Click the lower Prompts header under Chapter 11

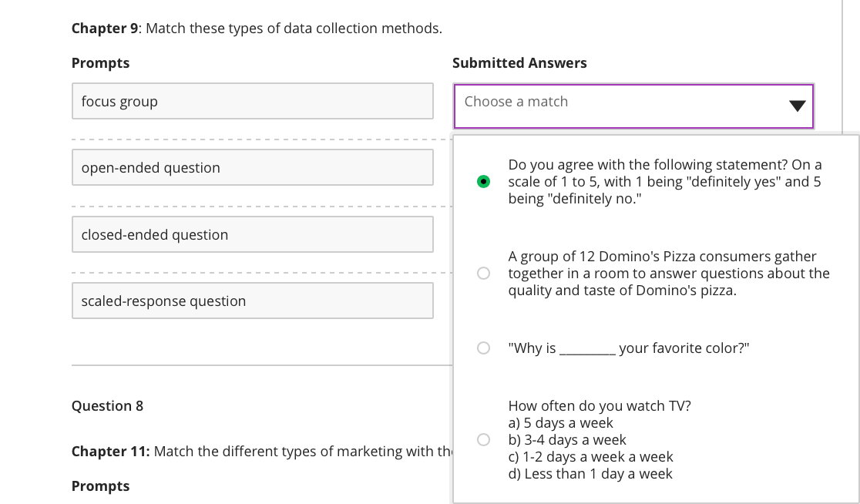pyautogui.click(x=100, y=486)
